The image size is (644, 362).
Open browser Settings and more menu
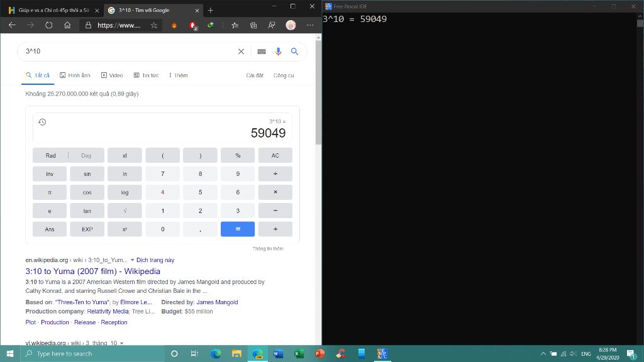click(x=310, y=25)
